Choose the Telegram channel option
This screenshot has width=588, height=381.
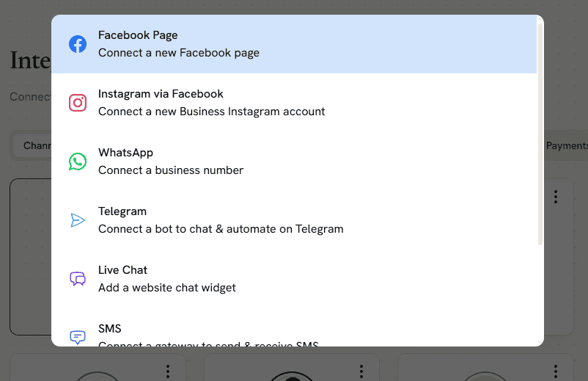coord(294,220)
